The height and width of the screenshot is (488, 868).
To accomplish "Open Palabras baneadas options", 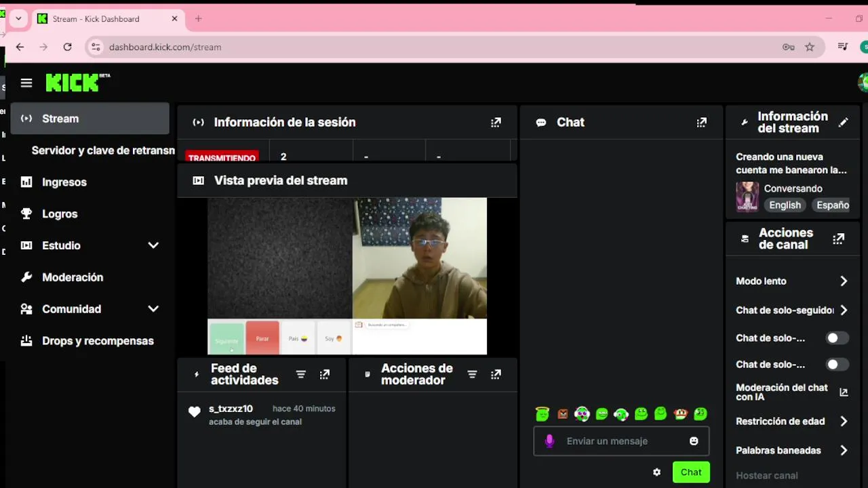I will tap(792, 451).
